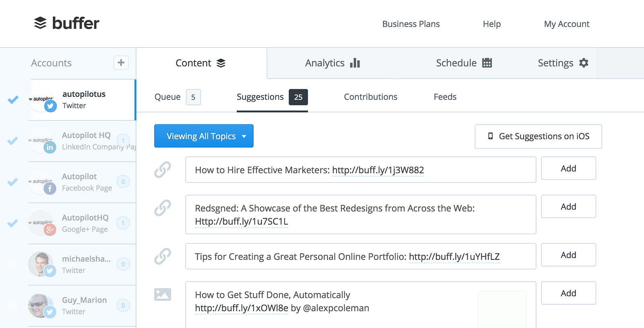The width and height of the screenshot is (644, 328).
Task: Click image icon beside Get Stuff Done
Action: click(x=163, y=295)
